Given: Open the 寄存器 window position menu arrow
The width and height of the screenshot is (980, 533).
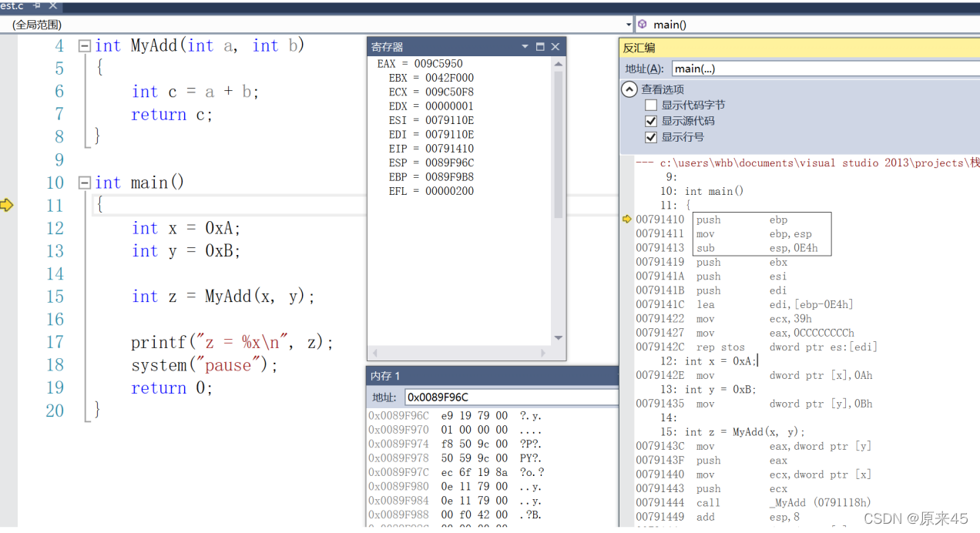Looking at the screenshot, I should [x=525, y=47].
